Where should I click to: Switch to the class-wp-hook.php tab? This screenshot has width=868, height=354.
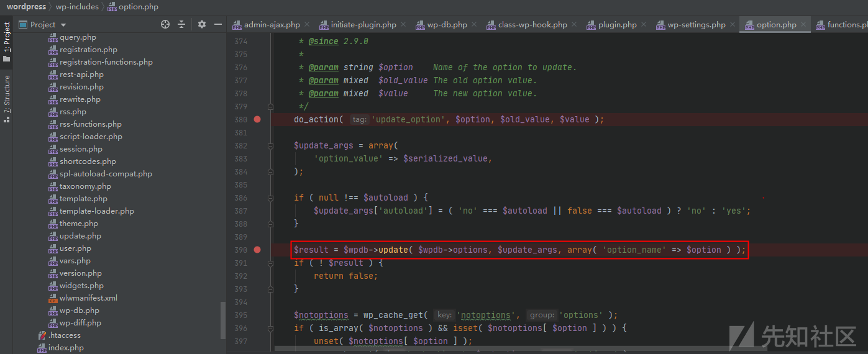click(x=532, y=25)
